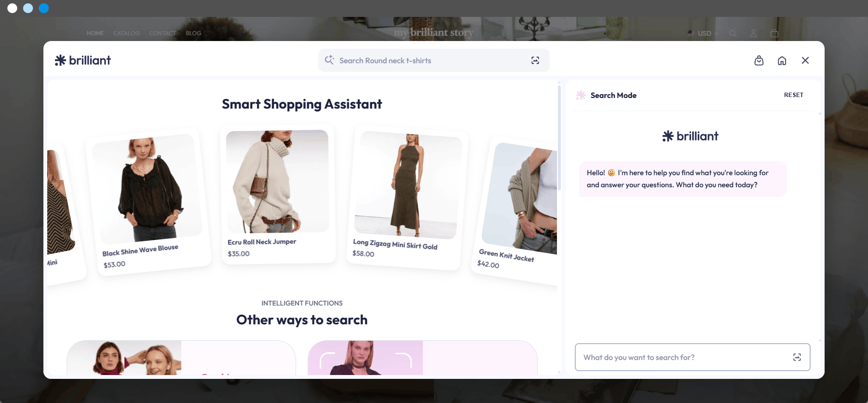Click the $58.00 price
The image size is (868, 403).
click(363, 253)
